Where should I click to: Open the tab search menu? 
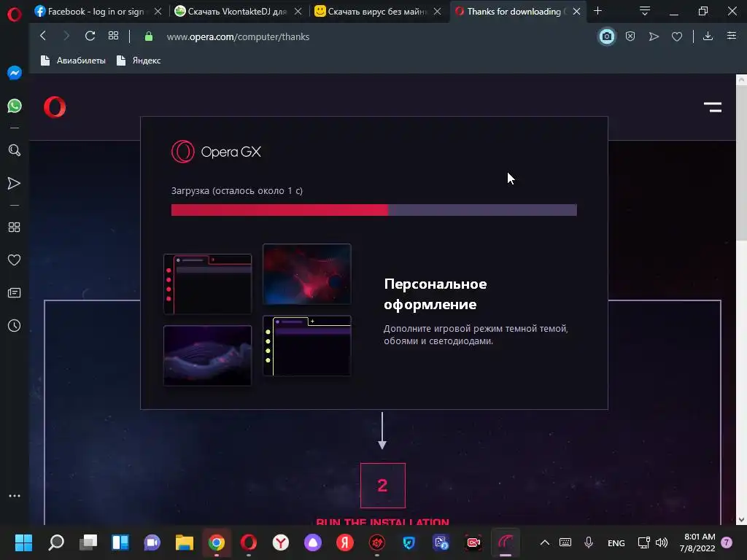[645, 11]
